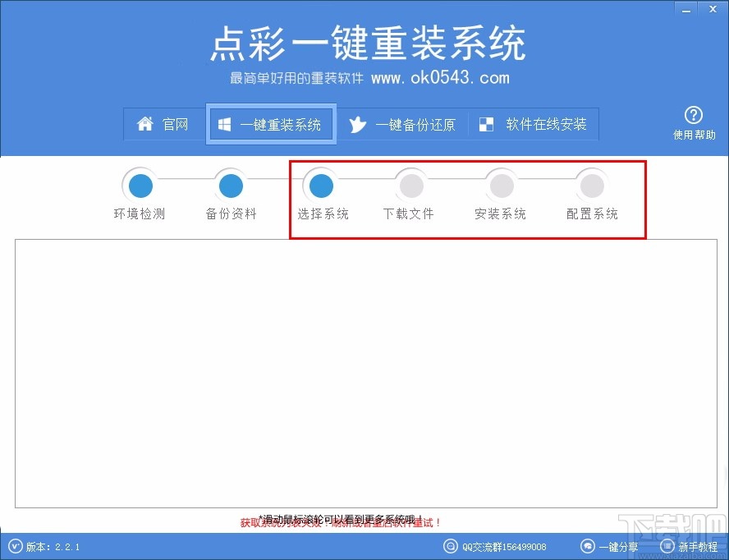Click the QQ icon near group number
Viewport: 729px width, 560px height.
451,546
